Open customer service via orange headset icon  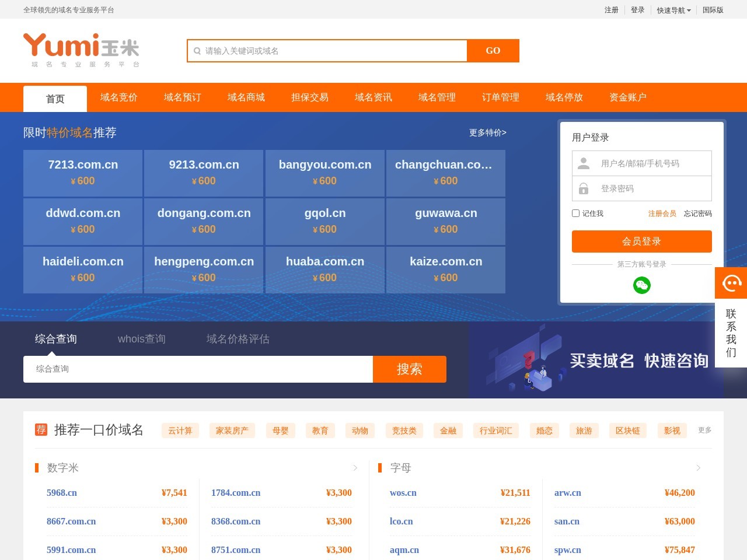point(731,283)
